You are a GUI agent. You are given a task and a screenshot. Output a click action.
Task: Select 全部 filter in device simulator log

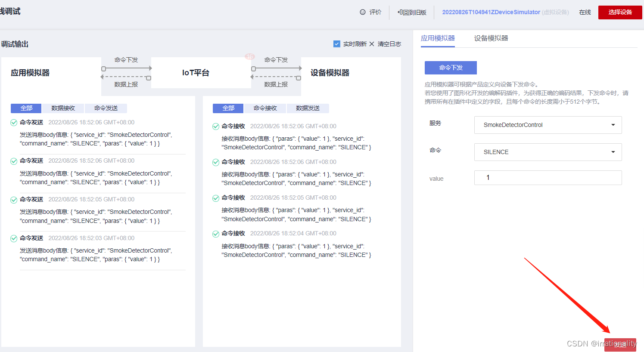click(228, 108)
